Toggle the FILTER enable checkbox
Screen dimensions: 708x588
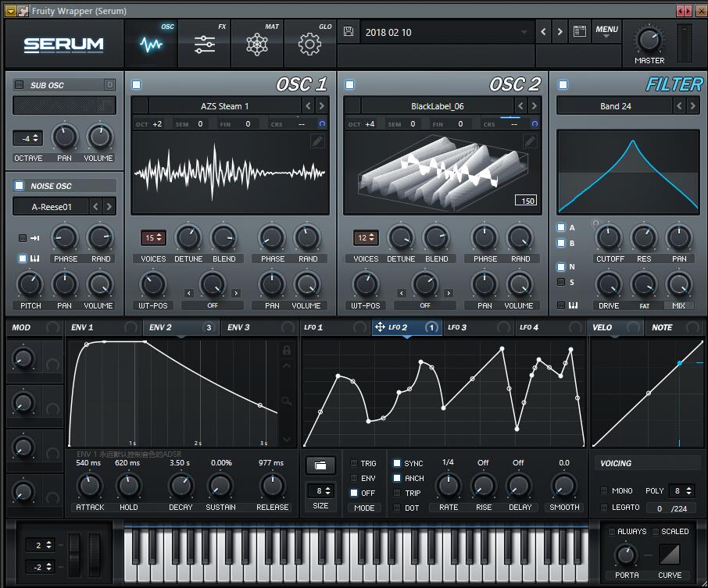[563, 85]
